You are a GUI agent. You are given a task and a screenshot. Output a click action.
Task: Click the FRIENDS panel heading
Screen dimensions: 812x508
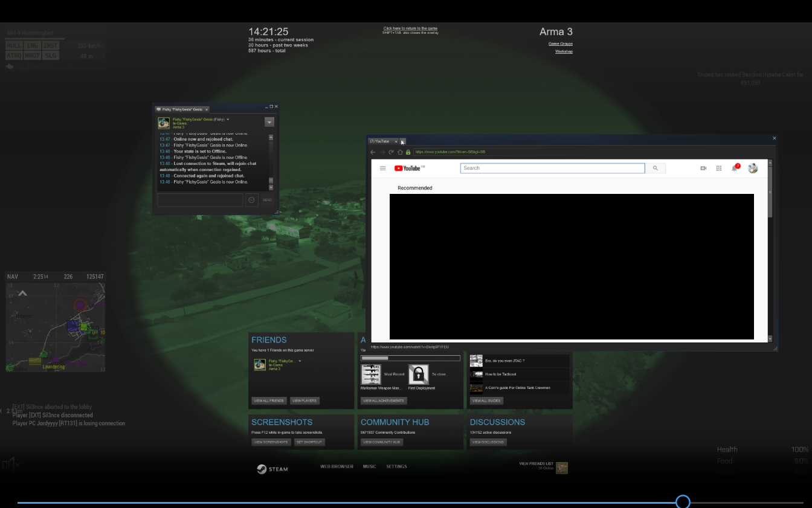pos(269,340)
